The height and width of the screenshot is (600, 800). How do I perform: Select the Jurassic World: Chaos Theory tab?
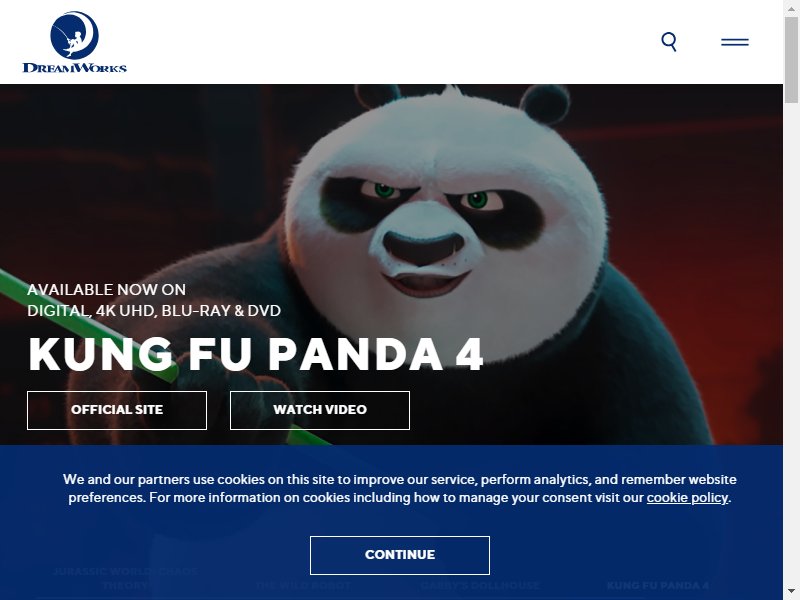point(125,578)
